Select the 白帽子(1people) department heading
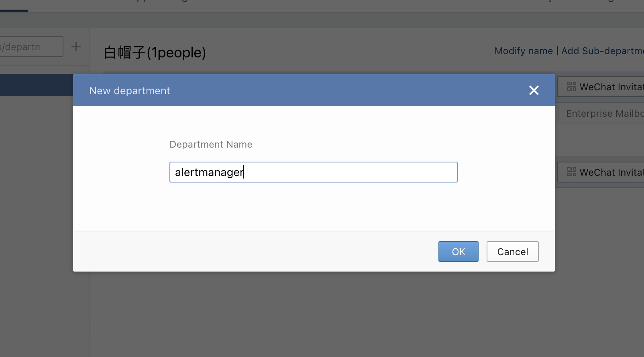644x357 pixels. click(x=155, y=53)
